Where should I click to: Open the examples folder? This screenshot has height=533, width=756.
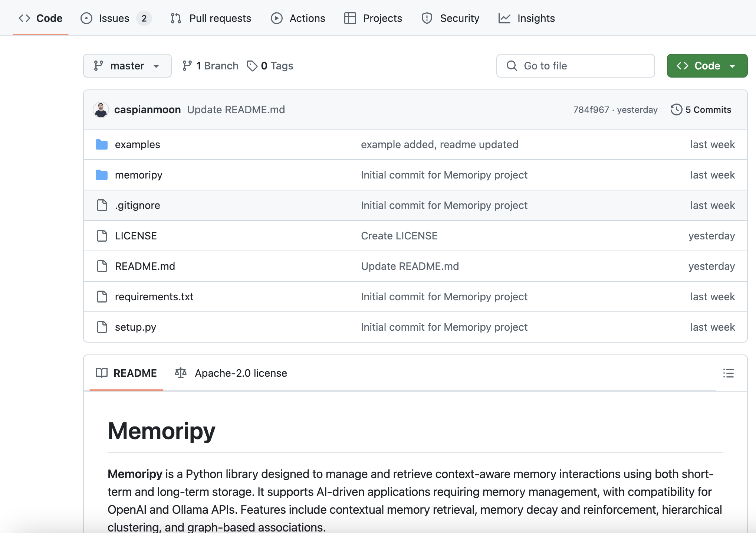(x=138, y=144)
